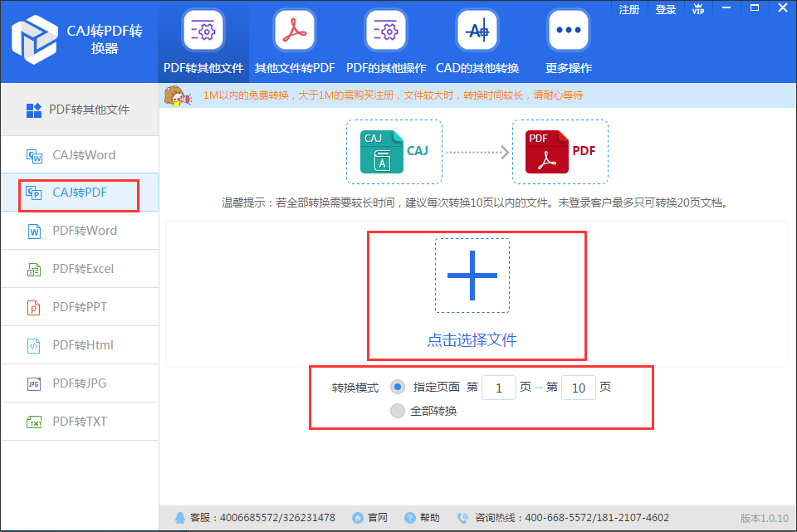This screenshot has width=797, height=532.
Task: Open the 帮助 link
Action: coord(430,518)
